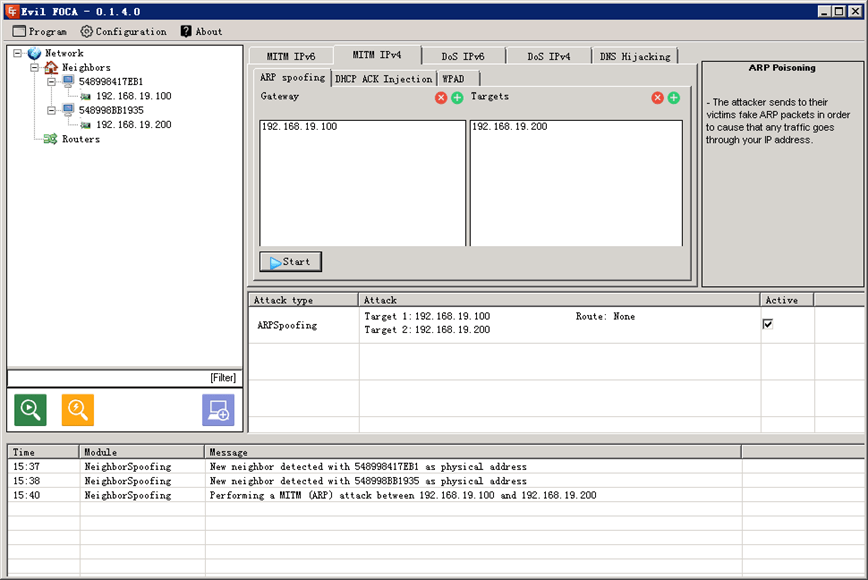Viewport: 868px width, 580px height.
Task: Click the Configuration gear icon
Action: (86, 32)
